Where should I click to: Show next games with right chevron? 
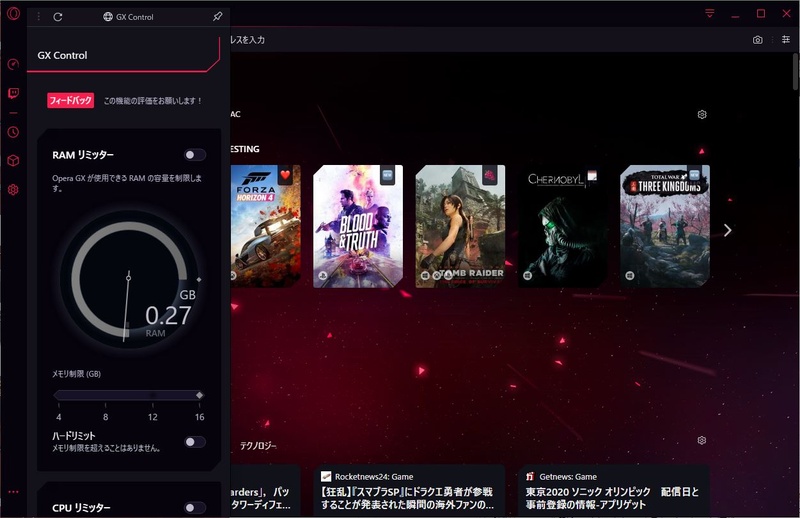click(x=728, y=230)
